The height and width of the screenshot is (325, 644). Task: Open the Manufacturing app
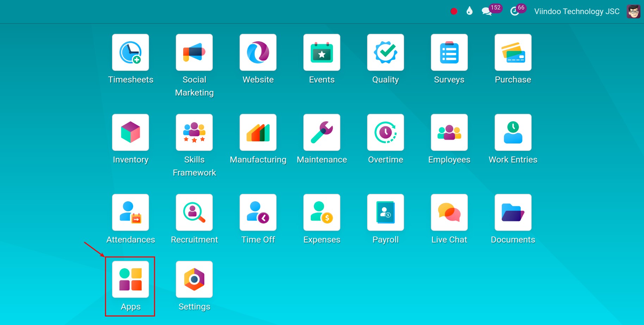(258, 133)
